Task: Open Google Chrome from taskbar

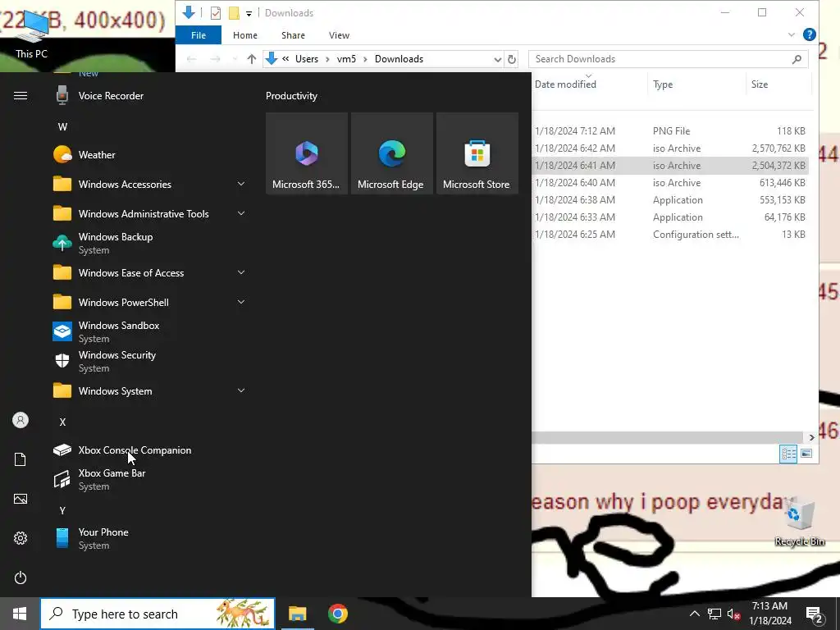Action: (338, 614)
